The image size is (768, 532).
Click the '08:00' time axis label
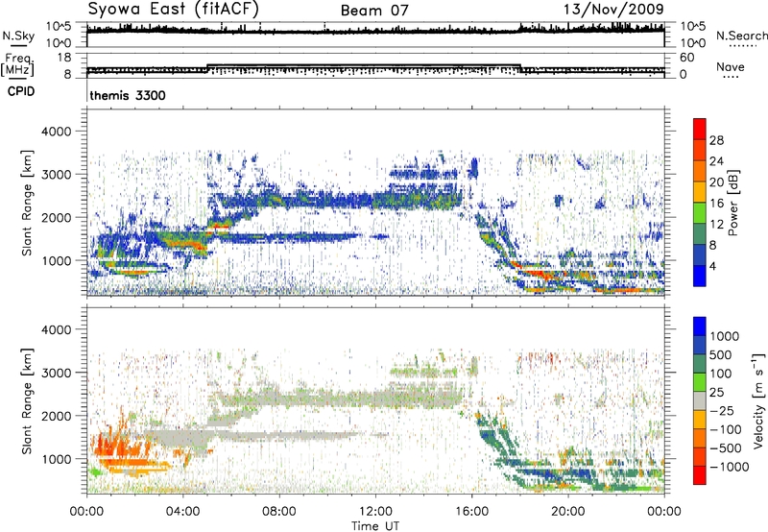pyautogui.click(x=279, y=512)
